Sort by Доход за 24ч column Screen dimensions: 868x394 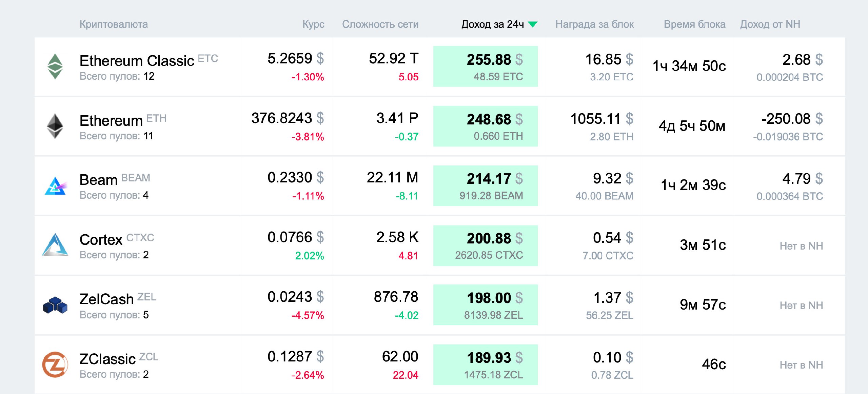(492, 24)
